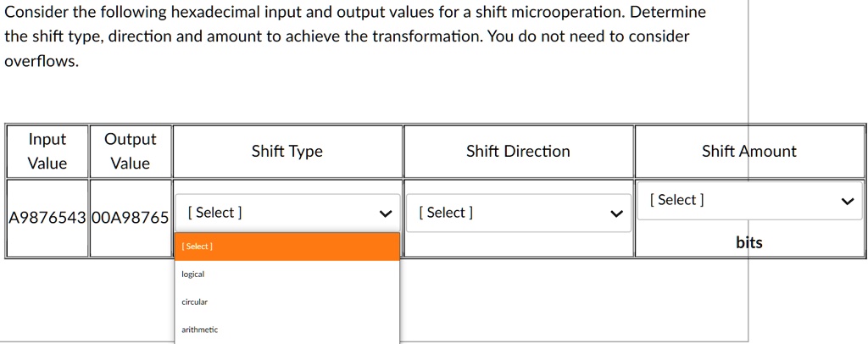This screenshot has height=344, width=868.
Task: Open the Shift Amount dropdown
Action: [746, 200]
